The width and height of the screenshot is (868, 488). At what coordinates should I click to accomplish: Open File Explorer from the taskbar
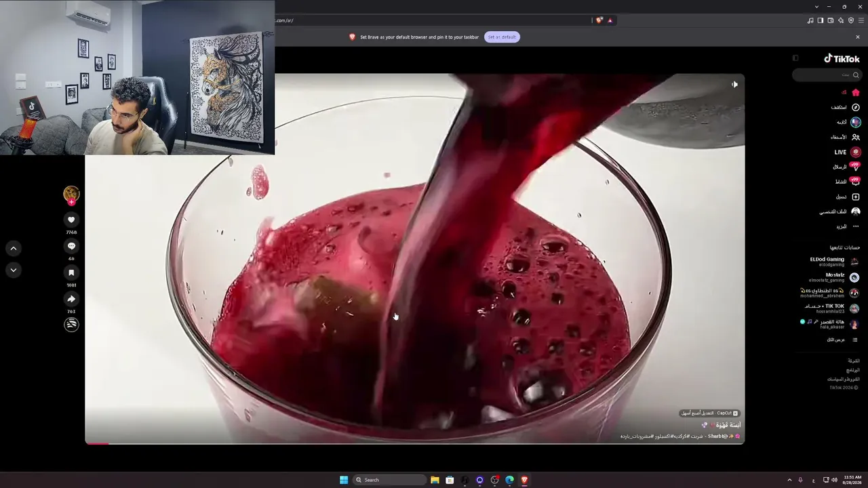tap(435, 480)
